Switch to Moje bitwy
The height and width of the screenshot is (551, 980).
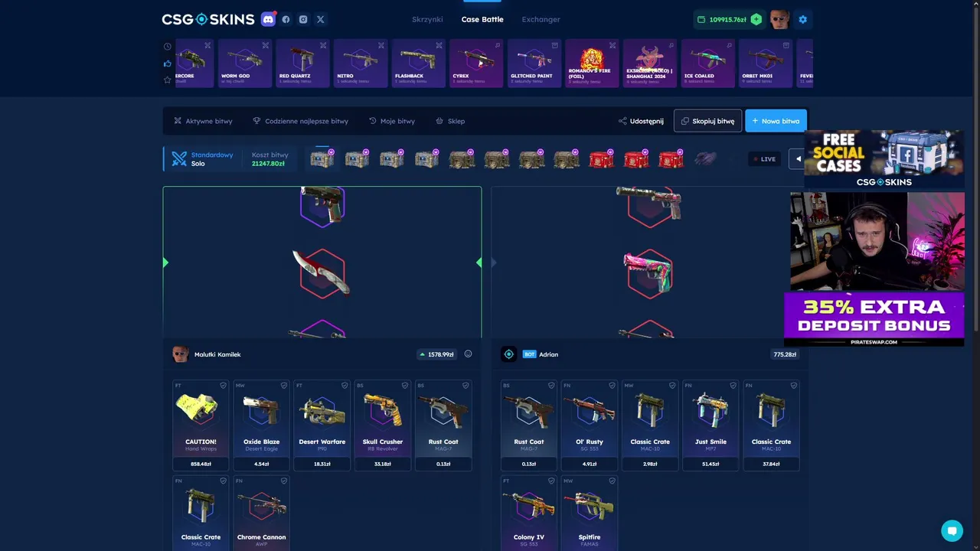pos(392,121)
